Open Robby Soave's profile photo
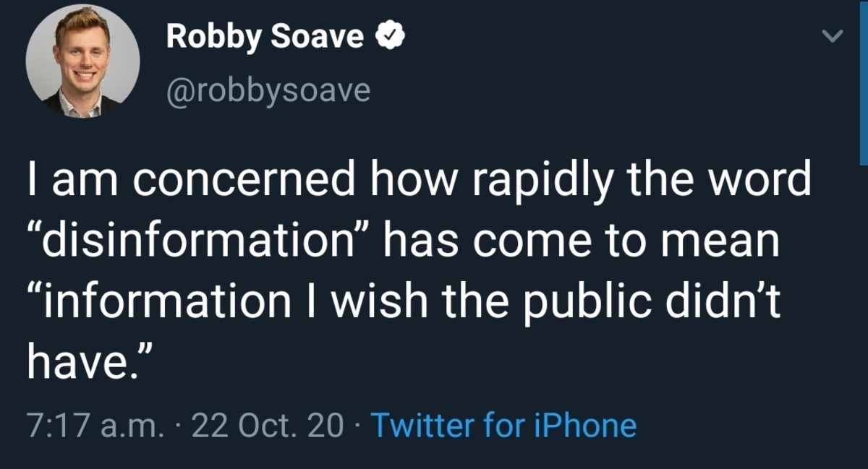This screenshot has width=868, height=469. click(x=82, y=62)
